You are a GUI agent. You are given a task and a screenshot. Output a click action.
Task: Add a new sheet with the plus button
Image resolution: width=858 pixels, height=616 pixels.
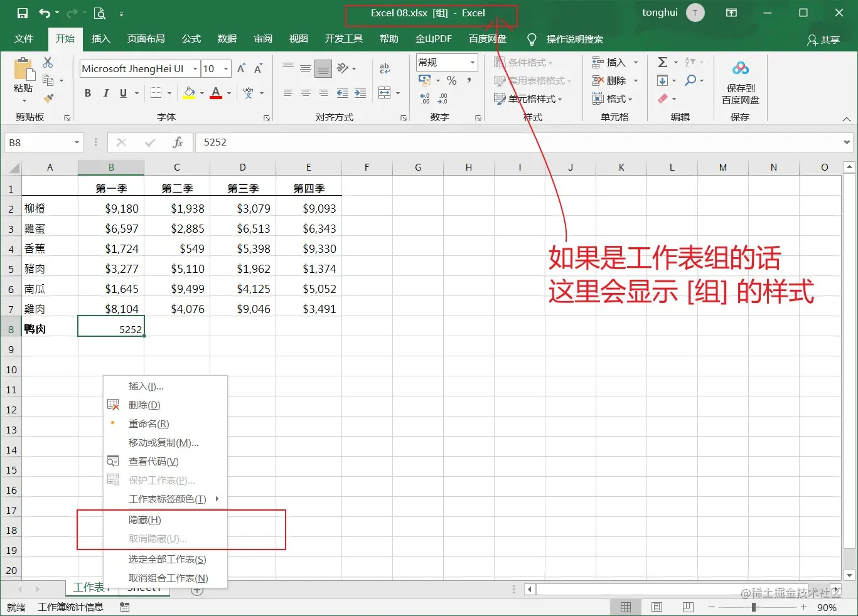click(x=197, y=590)
